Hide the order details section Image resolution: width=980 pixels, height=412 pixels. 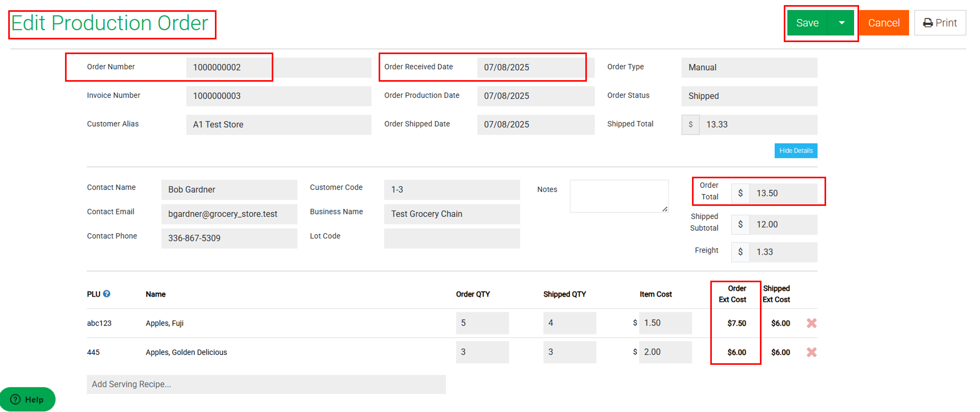[x=796, y=150]
